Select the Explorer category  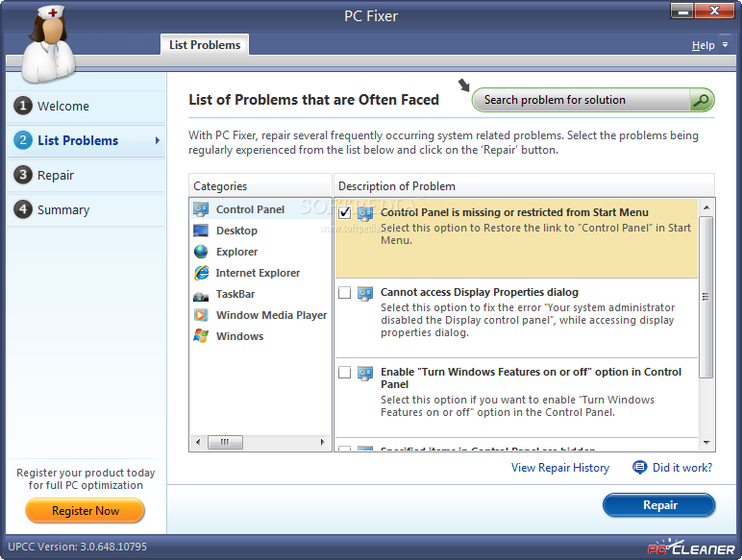[x=260, y=252]
